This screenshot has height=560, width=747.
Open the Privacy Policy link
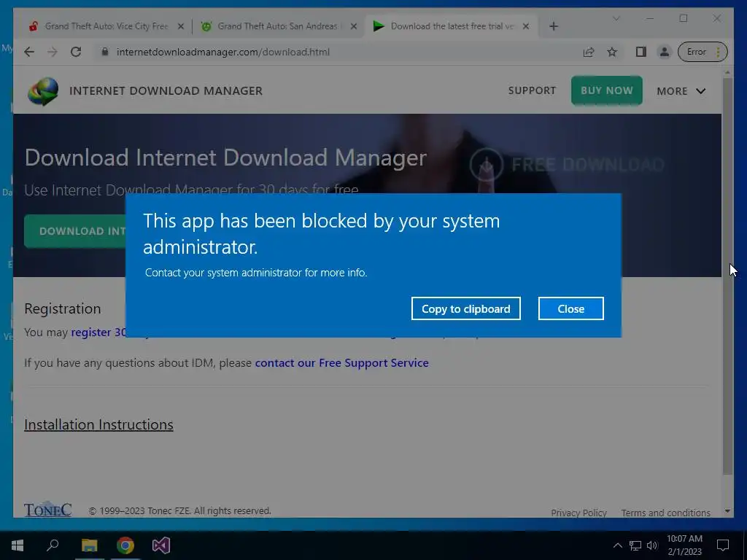click(x=578, y=513)
